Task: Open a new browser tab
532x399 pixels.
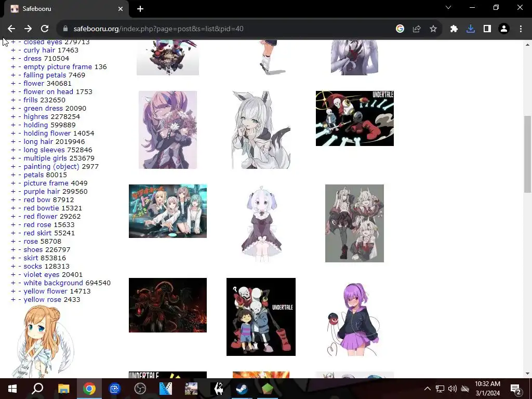Action: (x=140, y=9)
